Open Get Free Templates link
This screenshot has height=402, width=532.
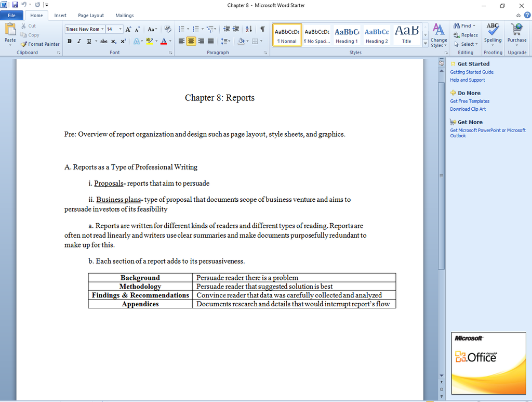click(470, 101)
